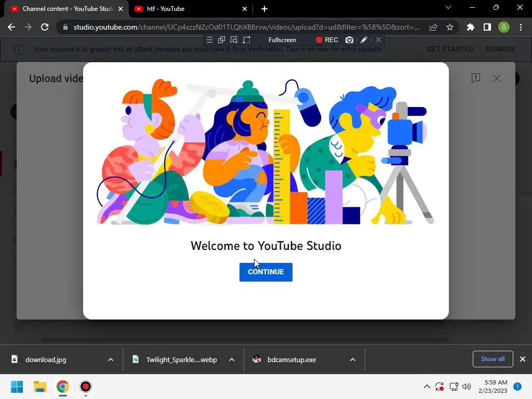Viewport: 532px width, 399px height.
Task: Go back to previous page
Action: click(x=11, y=27)
